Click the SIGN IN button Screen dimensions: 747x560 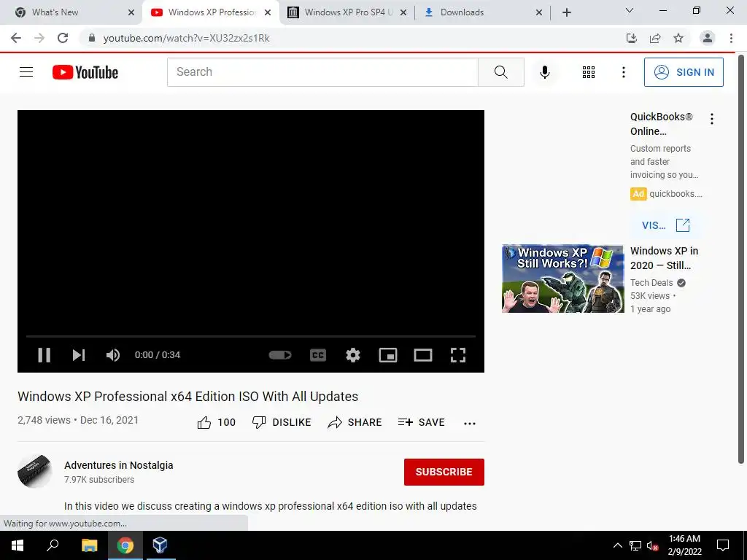tap(684, 72)
